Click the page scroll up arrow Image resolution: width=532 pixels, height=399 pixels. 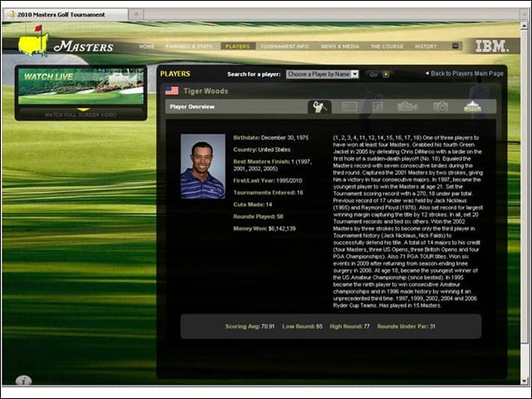click(x=525, y=26)
